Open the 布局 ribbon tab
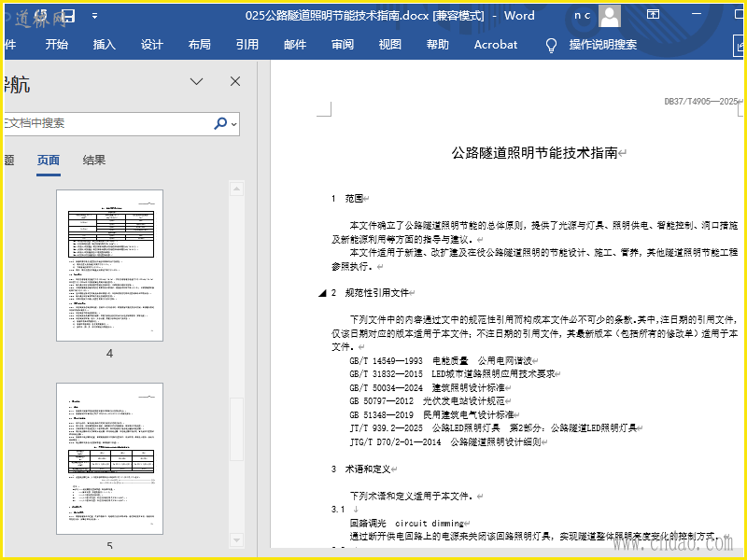Viewport: 747px width, 560px height. pyautogui.click(x=200, y=45)
